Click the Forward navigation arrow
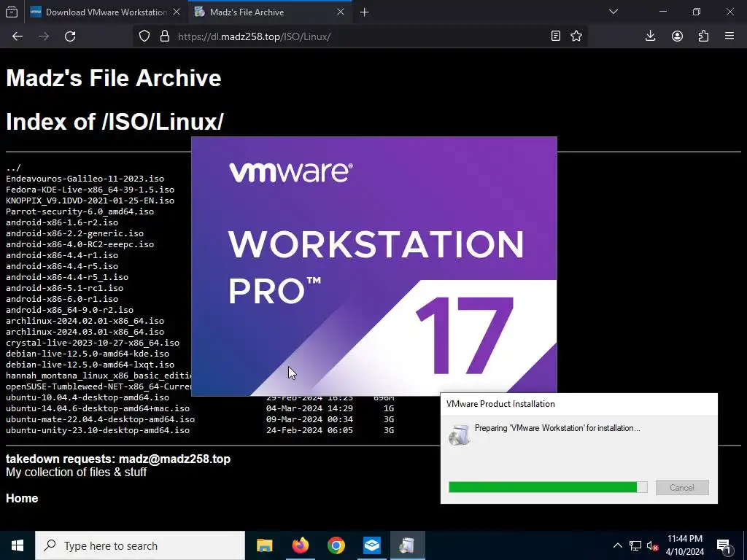 pyautogui.click(x=44, y=36)
